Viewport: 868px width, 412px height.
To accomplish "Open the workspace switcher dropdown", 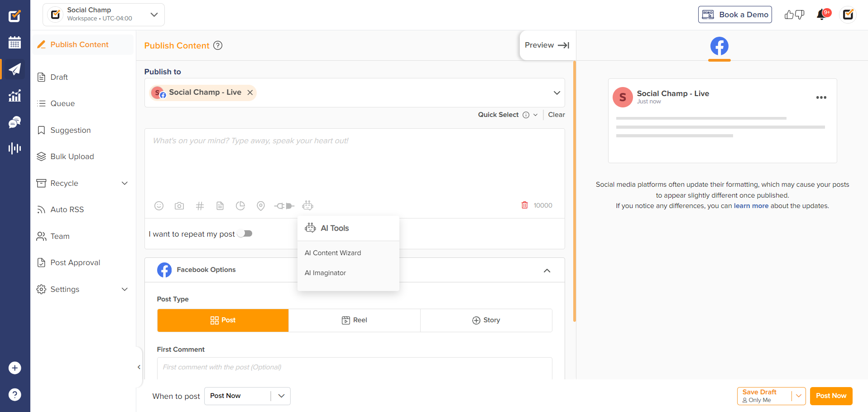I will [x=104, y=15].
